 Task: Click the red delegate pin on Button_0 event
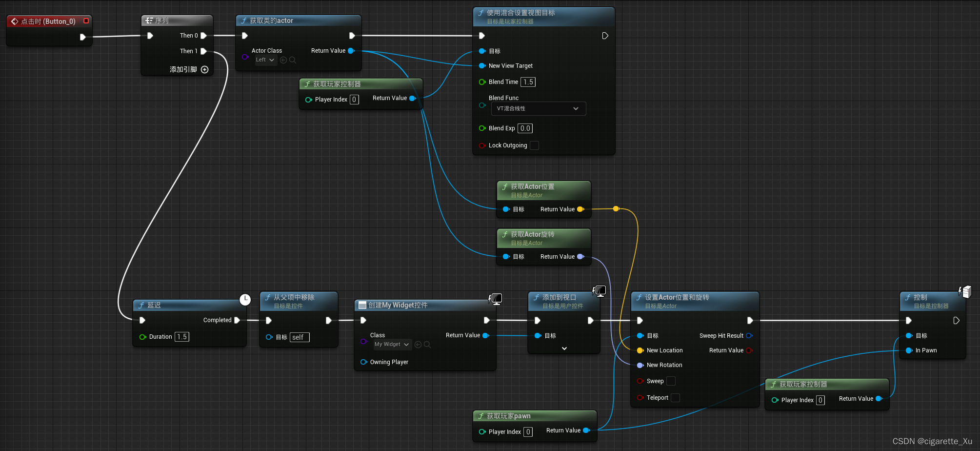click(86, 21)
